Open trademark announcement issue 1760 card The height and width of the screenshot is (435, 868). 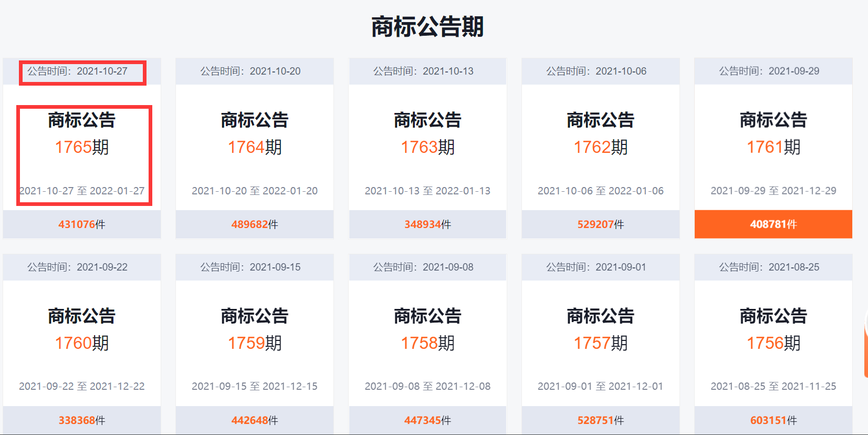pyautogui.click(x=82, y=344)
